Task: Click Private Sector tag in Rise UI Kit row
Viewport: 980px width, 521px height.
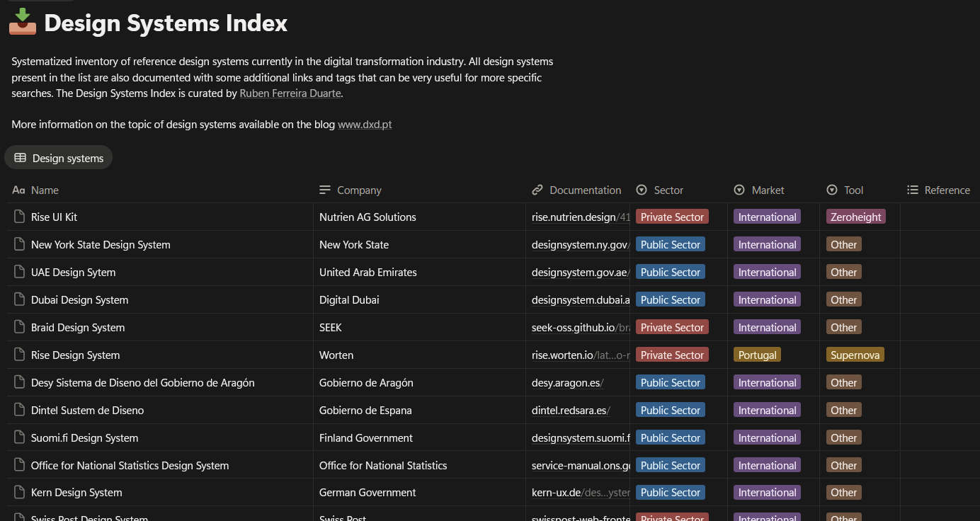Action: pos(672,217)
